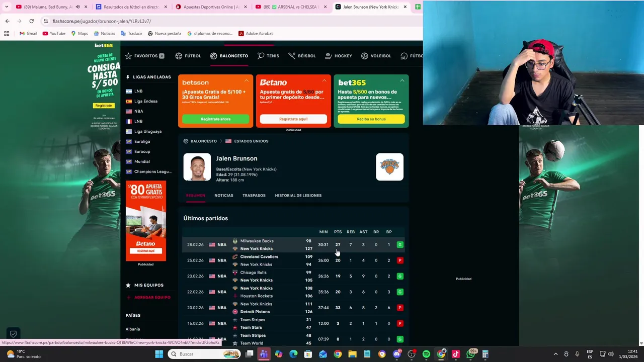Click the Windows taskbar Buscar search box
This screenshot has height=362, width=644.
click(204, 354)
